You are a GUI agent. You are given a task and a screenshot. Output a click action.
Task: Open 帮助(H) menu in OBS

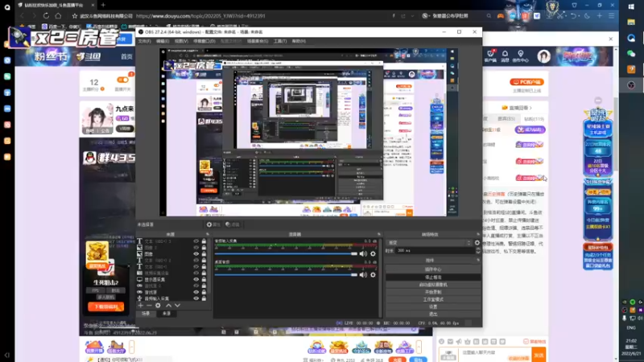point(299,41)
